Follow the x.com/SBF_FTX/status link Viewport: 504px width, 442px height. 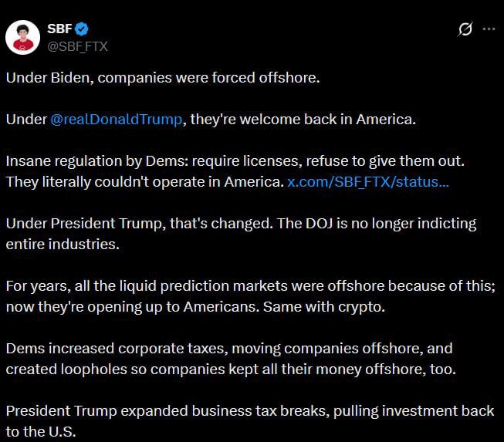pos(367,182)
